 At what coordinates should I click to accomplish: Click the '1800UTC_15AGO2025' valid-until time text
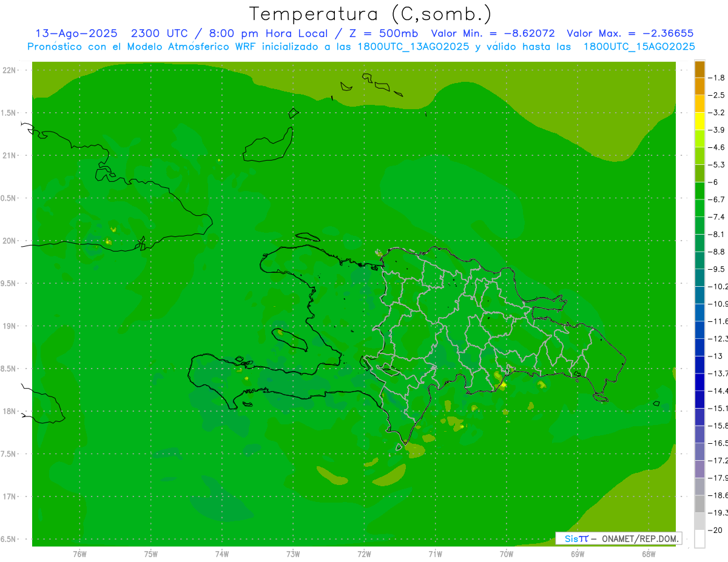pyautogui.click(x=639, y=47)
